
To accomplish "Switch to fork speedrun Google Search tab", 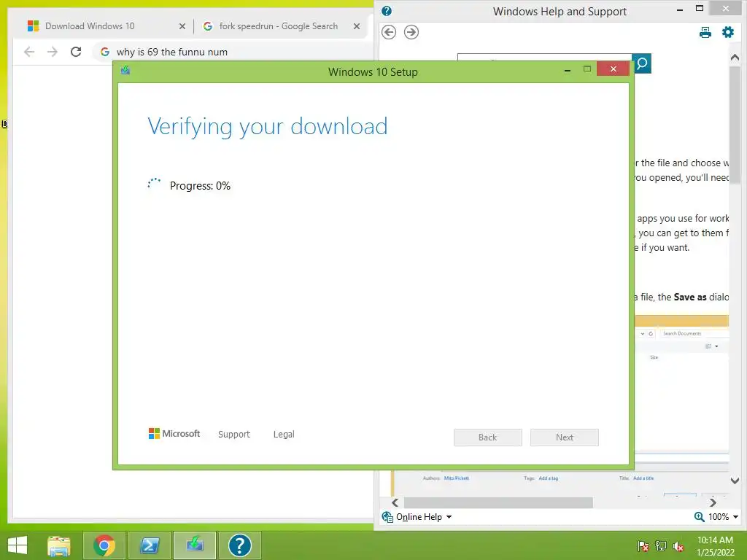I will [x=279, y=26].
